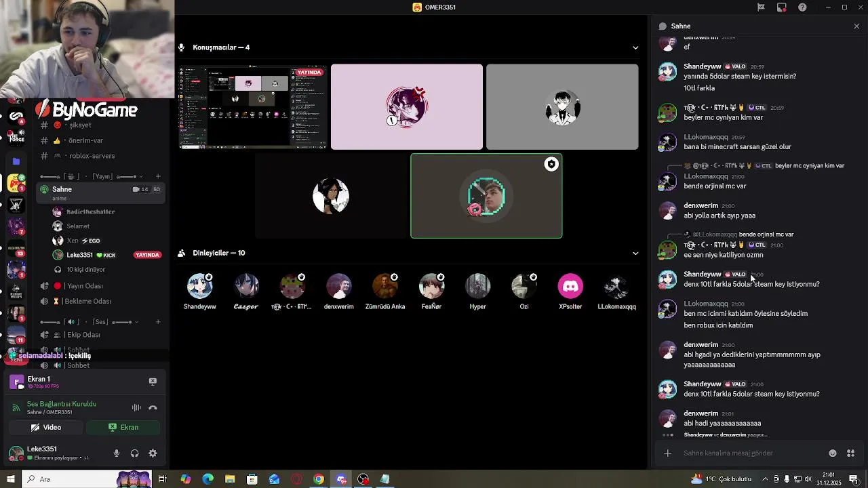Screen dimensions: 868x488
Task: Toggle the Ekran screen share button
Action: click(x=123, y=428)
